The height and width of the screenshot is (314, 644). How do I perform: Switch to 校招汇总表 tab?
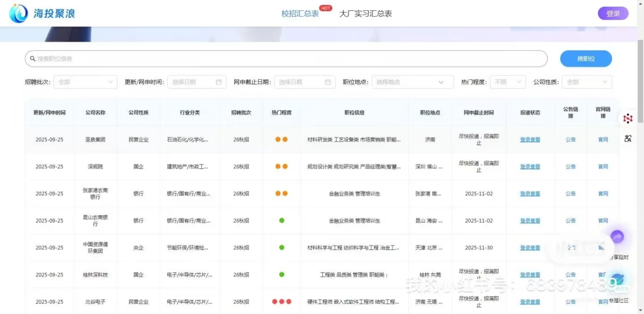(300, 13)
